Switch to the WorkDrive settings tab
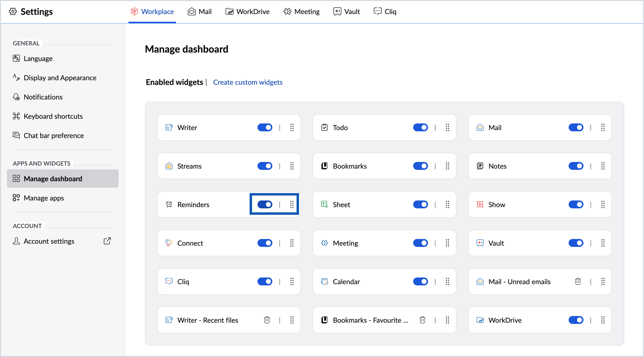 tap(247, 12)
